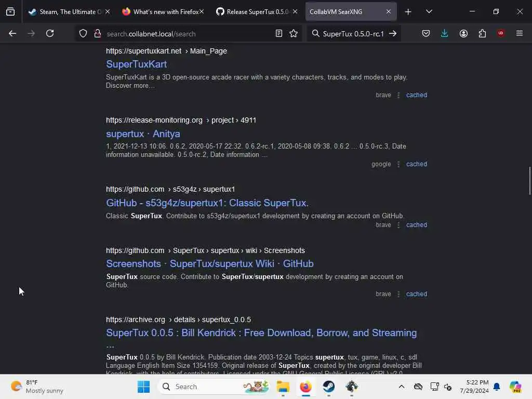Image resolution: width=532 pixels, height=399 pixels.
Task: Open GitHub s53g4z/supertux1 Classic SuperTux result
Action: [207, 203]
